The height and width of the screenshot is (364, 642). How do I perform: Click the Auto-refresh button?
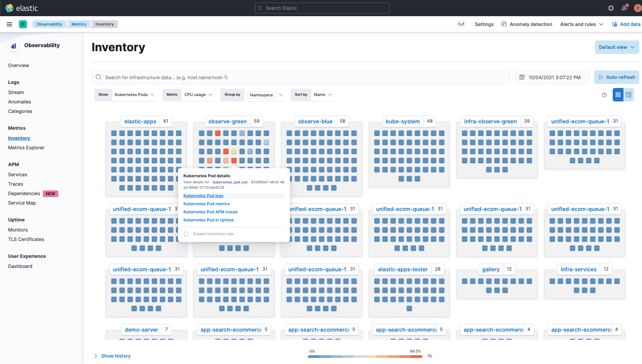click(617, 77)
